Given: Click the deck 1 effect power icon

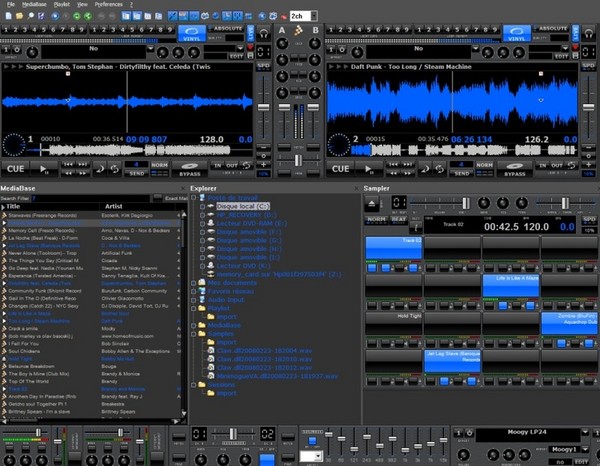Looking at the screenshot, I should click(17, 50).
